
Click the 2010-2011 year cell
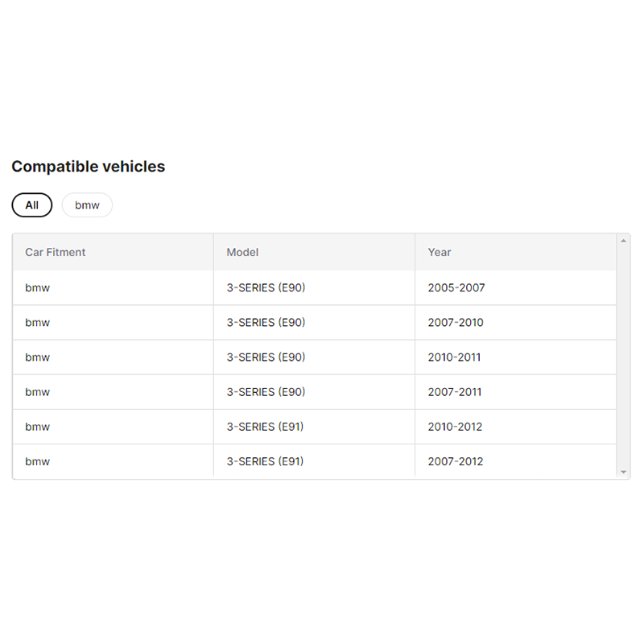[455, 357]
